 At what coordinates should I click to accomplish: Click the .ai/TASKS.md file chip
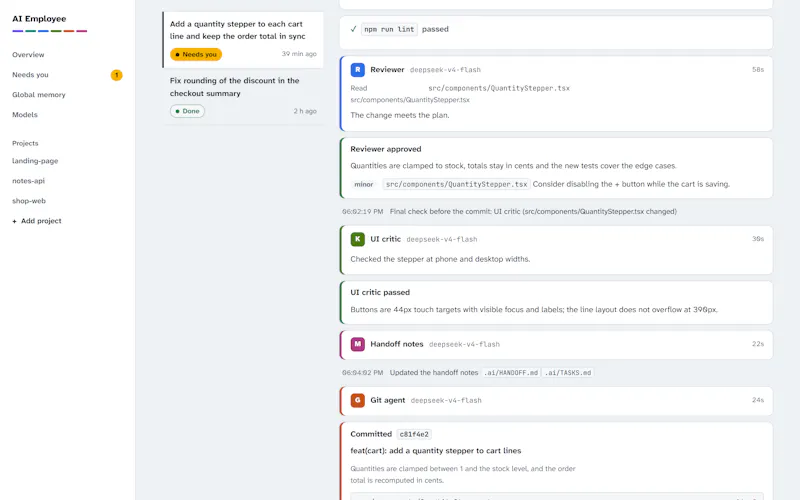[568, 372]
